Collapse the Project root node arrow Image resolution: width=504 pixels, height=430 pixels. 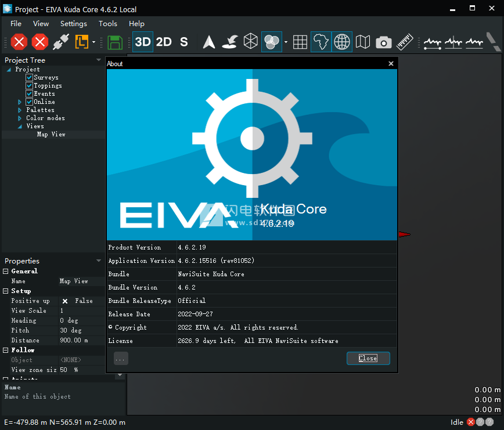tap(9, 70)
